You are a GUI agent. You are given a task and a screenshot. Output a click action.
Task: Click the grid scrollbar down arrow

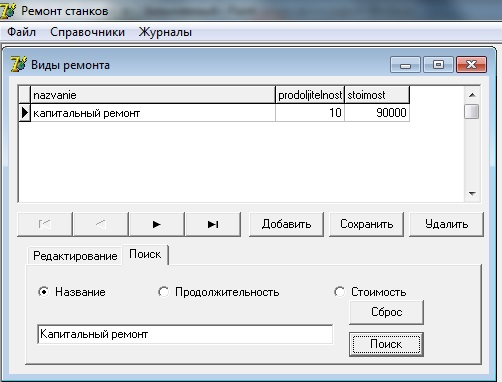tap(472, 193)
